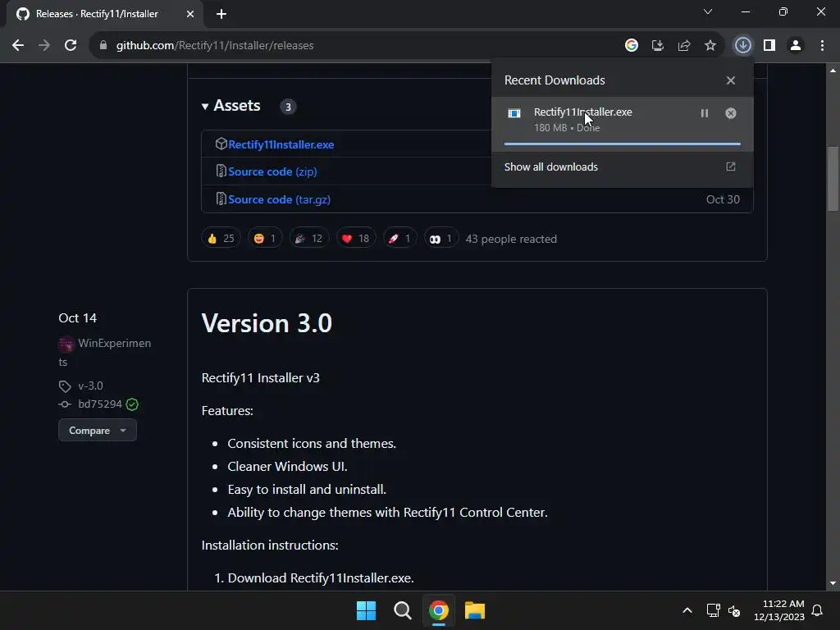Viewport: 840px width, 630px height.
Task: Click Show all downloads
Action: tap(550, 167)
